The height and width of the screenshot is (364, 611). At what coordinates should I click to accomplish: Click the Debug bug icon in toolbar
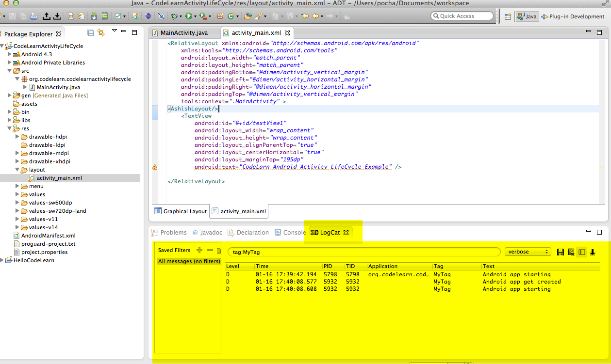175,16
